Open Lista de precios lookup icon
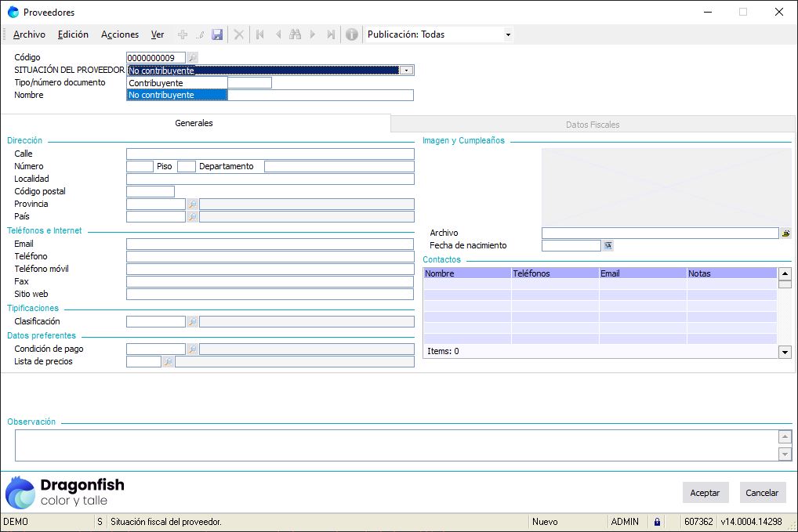This screenshot has height=532, width=798. (168, 362)
